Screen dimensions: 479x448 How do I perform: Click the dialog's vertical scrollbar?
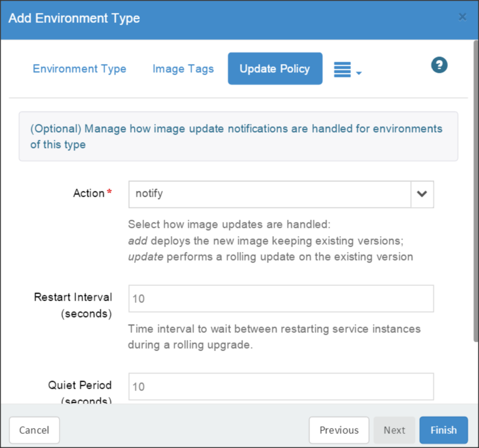(x=475, y=194)
